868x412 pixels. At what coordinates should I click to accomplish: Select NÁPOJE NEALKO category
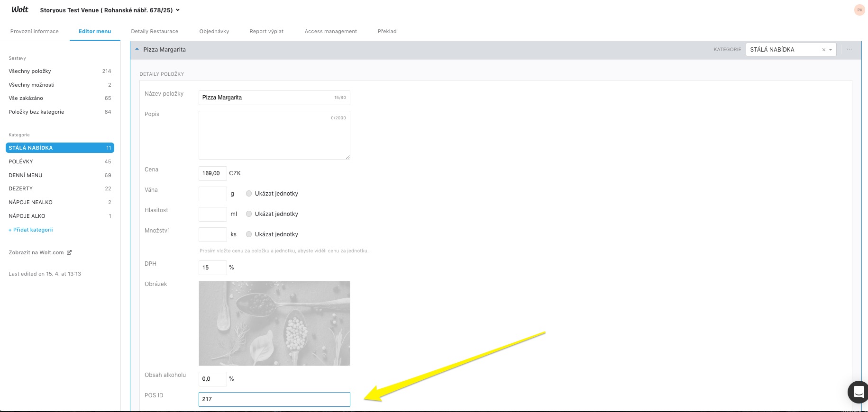(x=60, y=202)
